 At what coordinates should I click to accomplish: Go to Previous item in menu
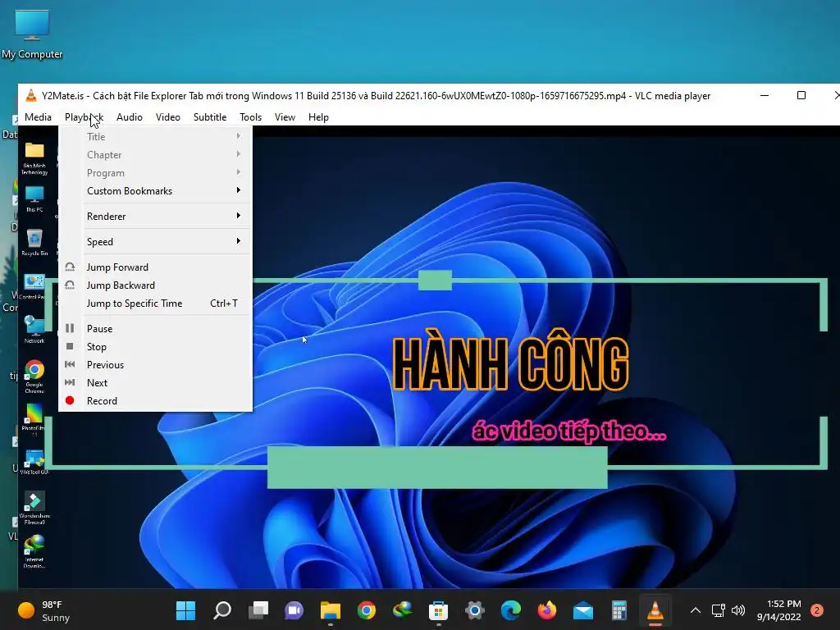(x=155, y=364)
